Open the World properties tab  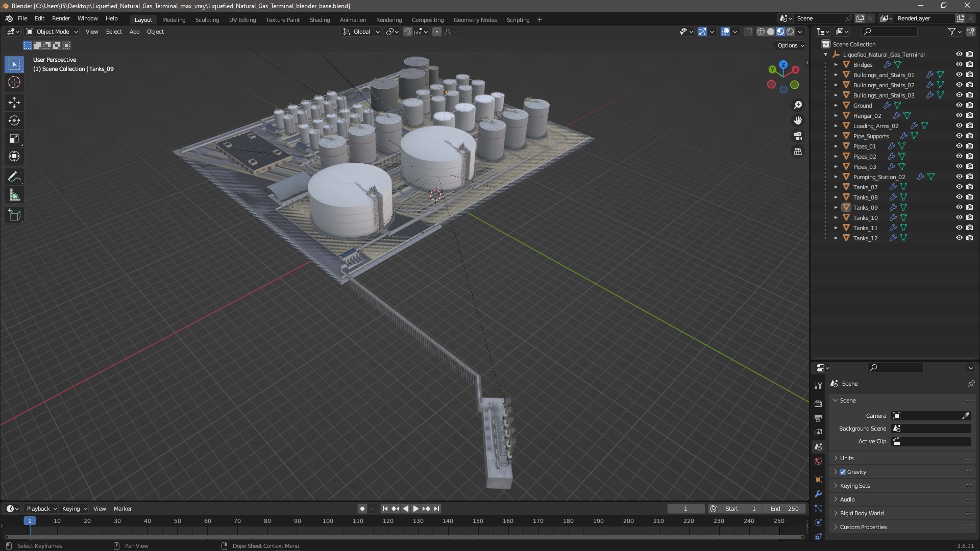818,461
